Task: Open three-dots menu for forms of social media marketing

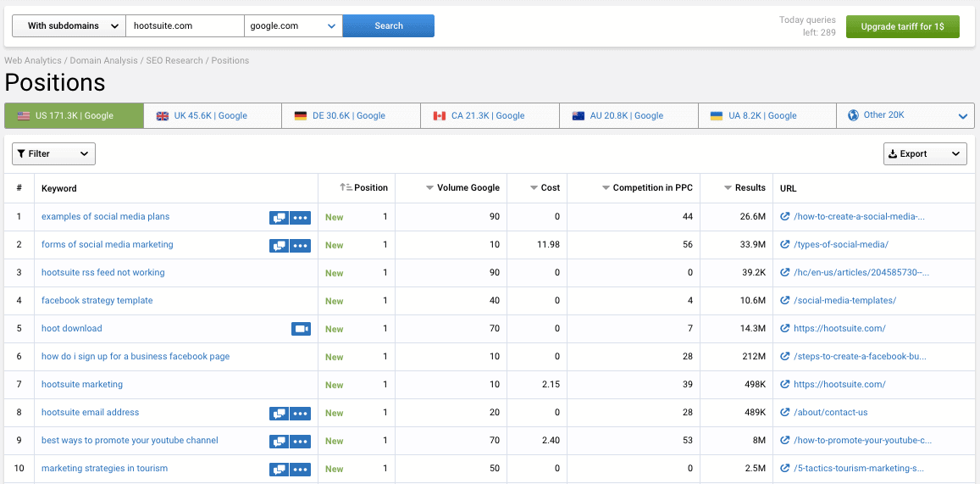Action: point(301,245)
